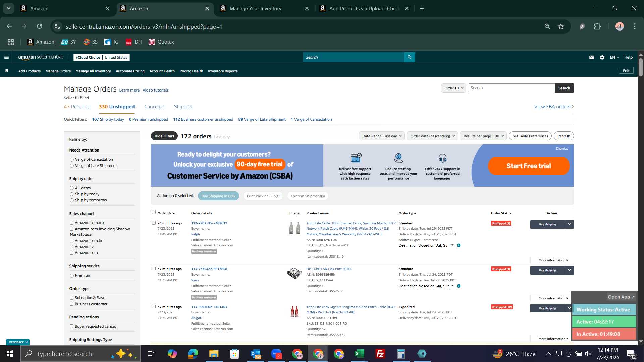Open the bookmarks apps grid icon
644x362 pixels.
pyautogui.click(x=11, y=42)
